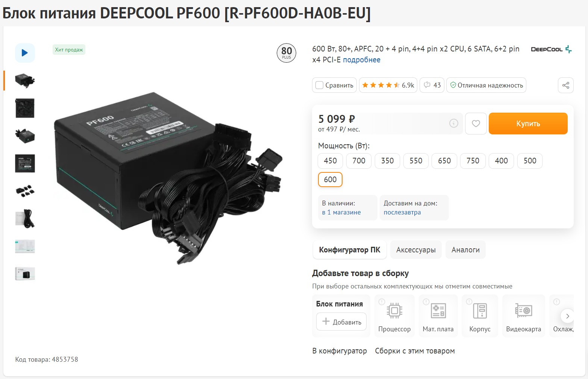Image resolution: width=588 pixels, height=379 pixels.
Task: Click the share icon
Action: [566, 85]
